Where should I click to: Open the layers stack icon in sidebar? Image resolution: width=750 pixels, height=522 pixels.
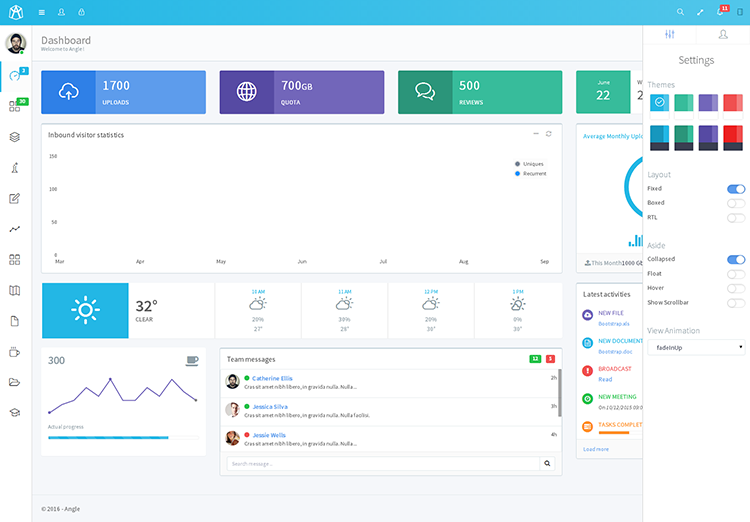coord(15,137)
